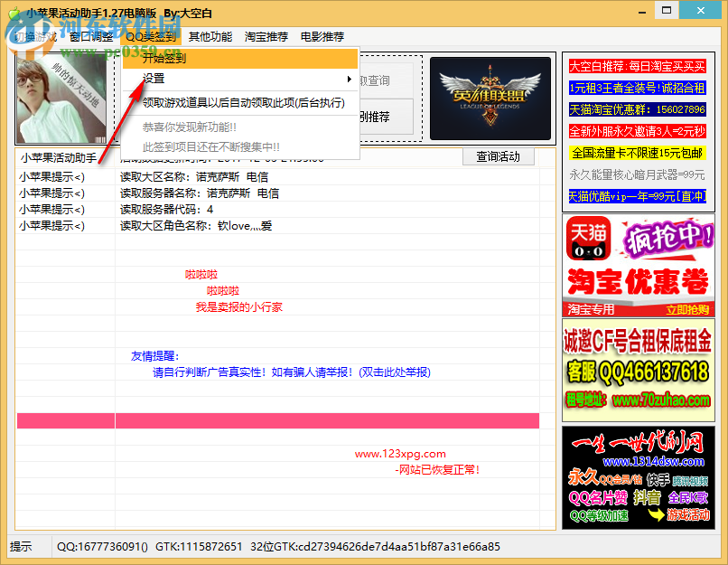Select the 读取服务器名称 log row

pos(277,193)
